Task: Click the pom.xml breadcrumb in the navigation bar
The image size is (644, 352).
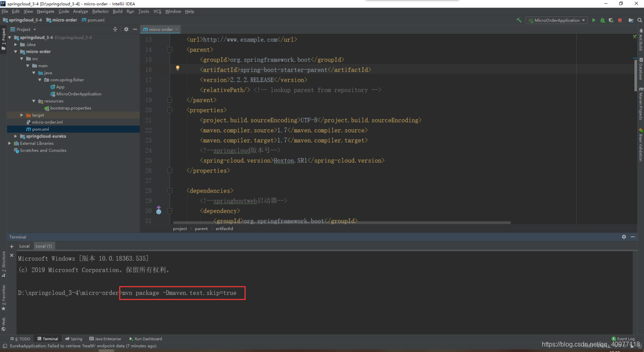Action: (x=93, y=20)
